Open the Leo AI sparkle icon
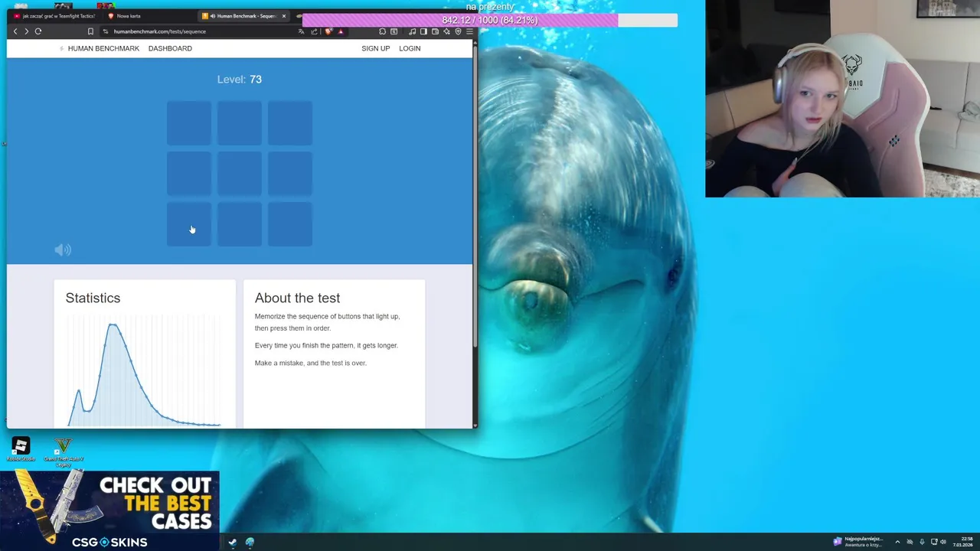This screenshot has width=980, height=551. [446, 31]
